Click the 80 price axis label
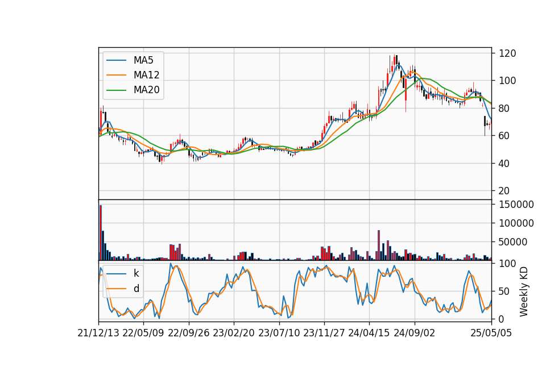The image size is (546, 392). click(504, 108)
